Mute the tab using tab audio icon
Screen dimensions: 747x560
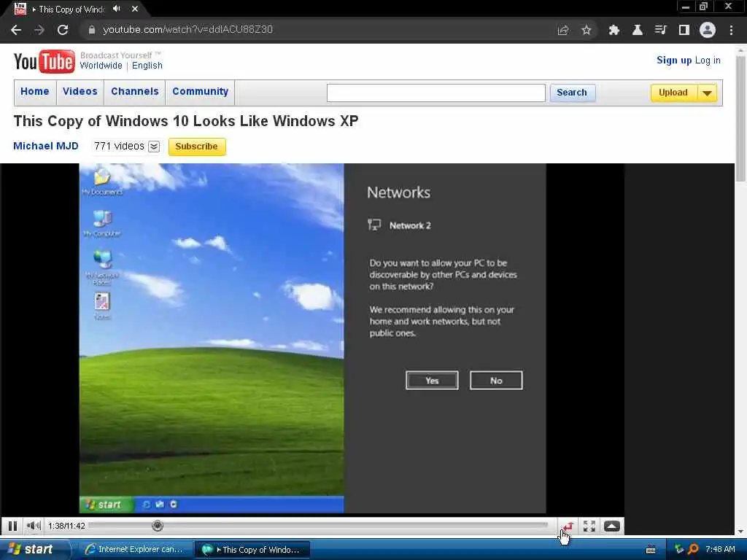point(117,9)
